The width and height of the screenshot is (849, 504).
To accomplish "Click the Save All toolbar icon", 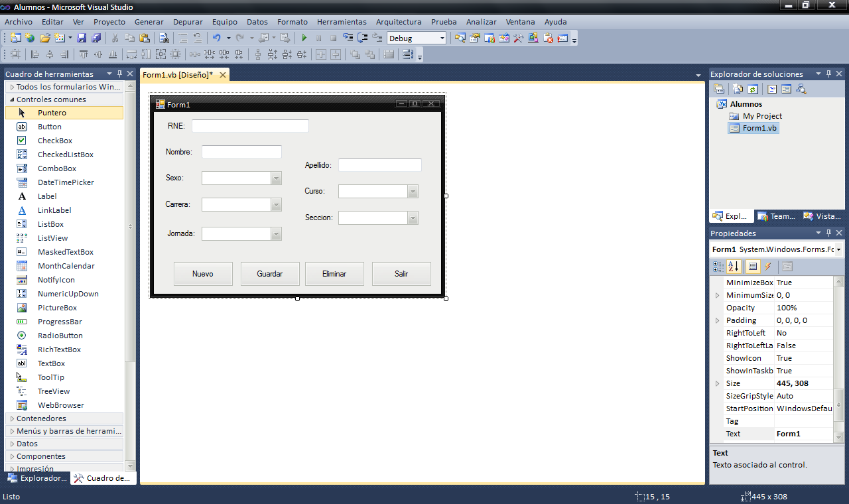I will click(97, 38).
